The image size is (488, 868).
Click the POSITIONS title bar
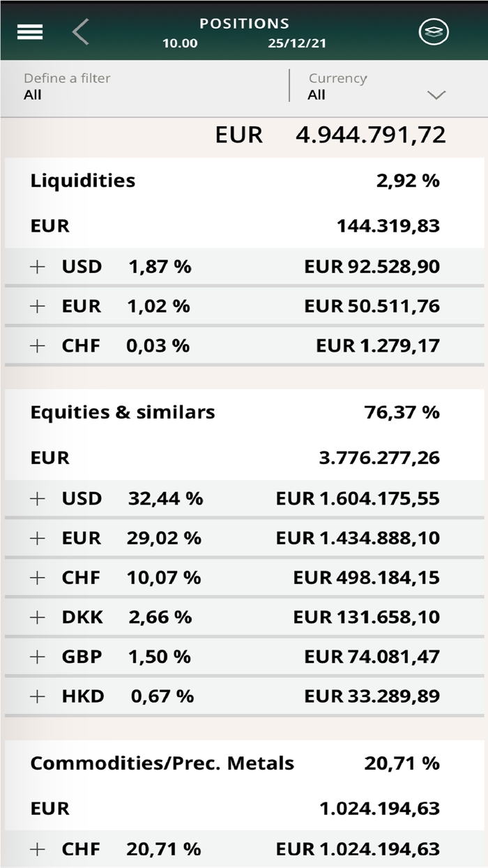click(x=244, y=23)
